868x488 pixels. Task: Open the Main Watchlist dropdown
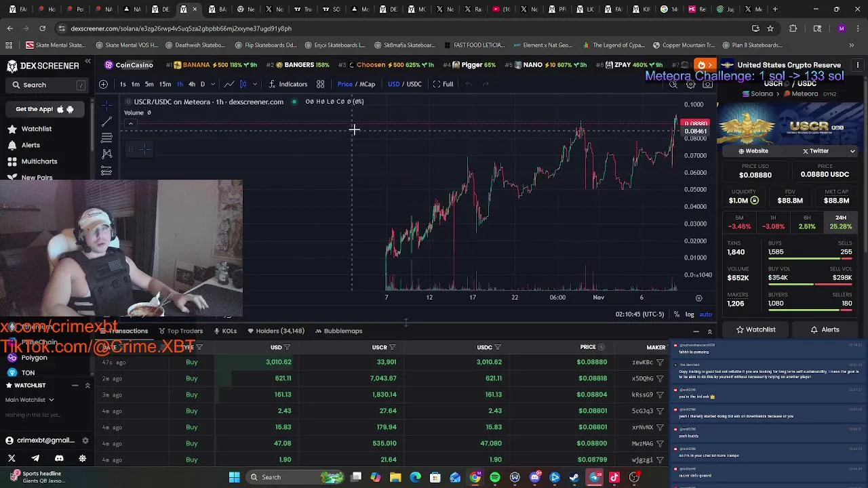(30, 400)
